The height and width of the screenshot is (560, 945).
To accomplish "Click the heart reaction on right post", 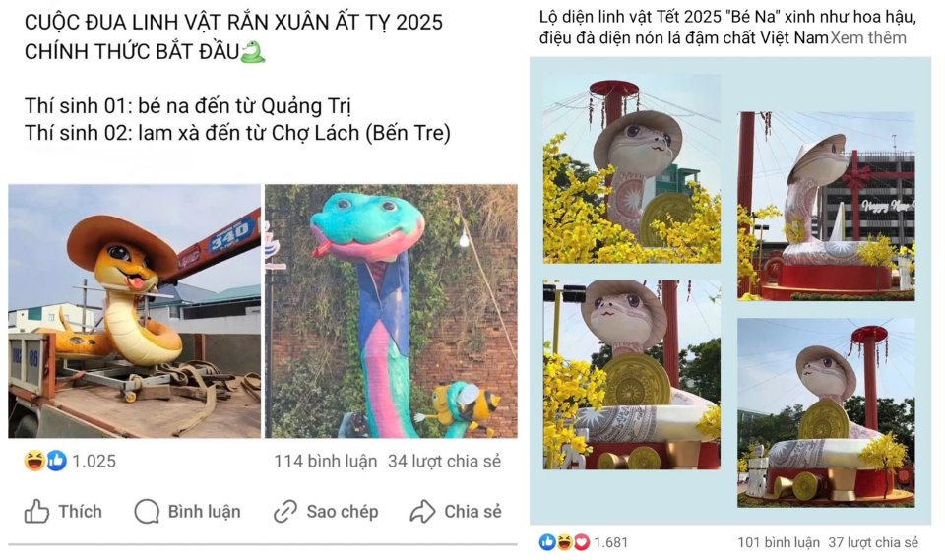I will tap(581, 542).
